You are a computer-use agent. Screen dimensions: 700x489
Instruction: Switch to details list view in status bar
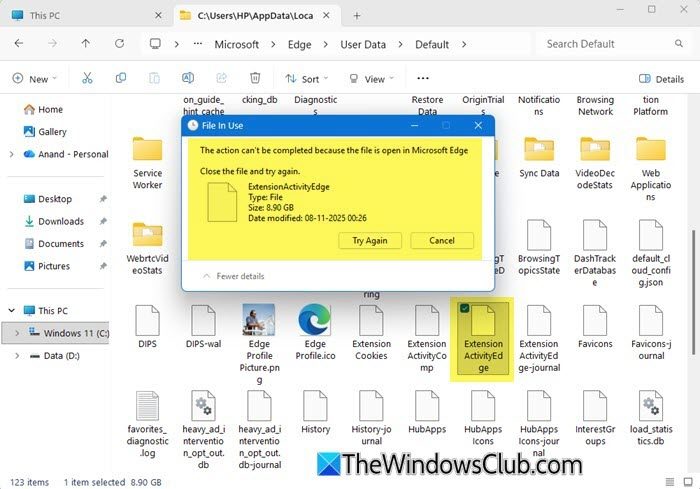click(x=670, y=482)
